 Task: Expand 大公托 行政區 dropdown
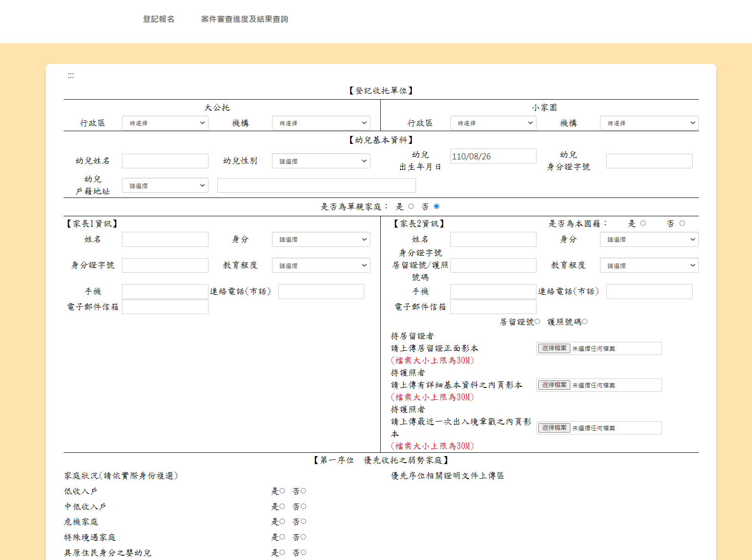tap(165, 123)
